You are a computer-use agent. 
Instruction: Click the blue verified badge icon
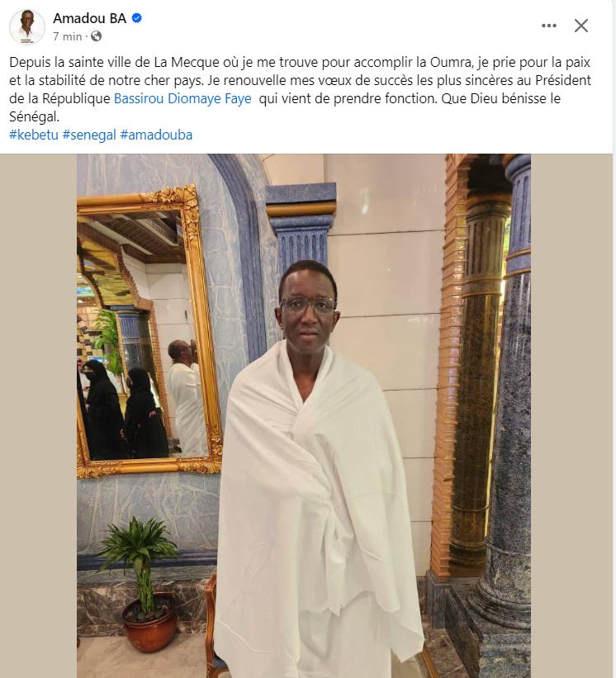point(136,18)
